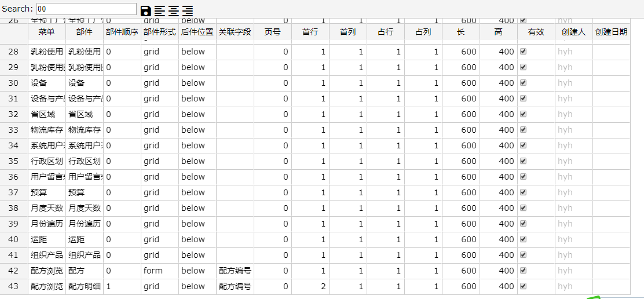Focus the Search input field
The width and height of the screenshot is (644, 299).
coord(86,9)
